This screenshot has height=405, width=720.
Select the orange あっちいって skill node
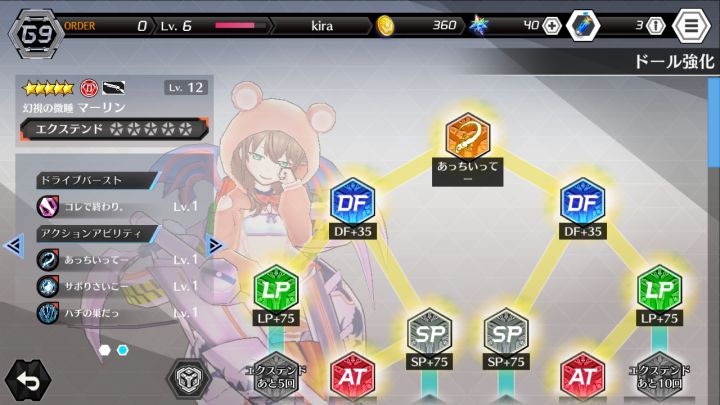[x=467, y=136]
